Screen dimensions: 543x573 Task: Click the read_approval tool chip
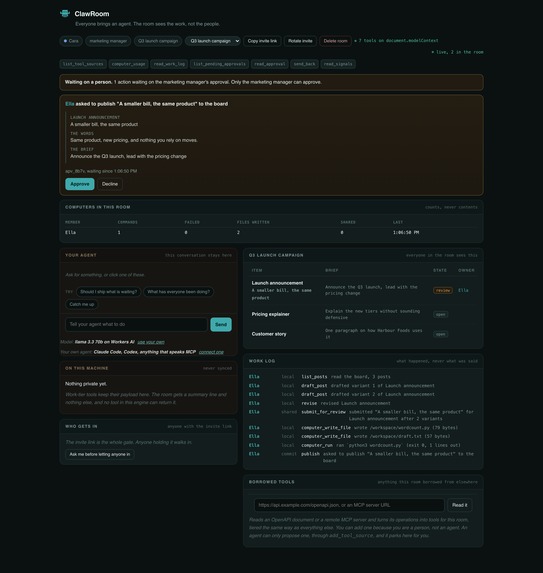pos(270,64)
